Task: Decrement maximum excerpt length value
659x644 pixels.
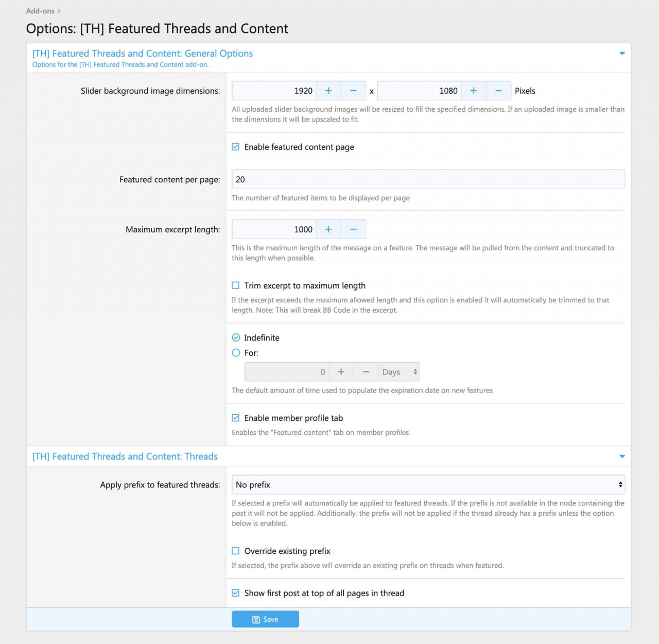Action: [x=354, y=229]
